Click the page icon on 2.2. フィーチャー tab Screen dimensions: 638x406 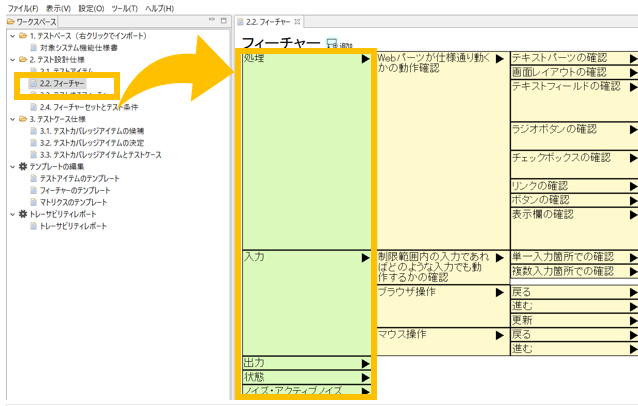(x=240, y=22)
